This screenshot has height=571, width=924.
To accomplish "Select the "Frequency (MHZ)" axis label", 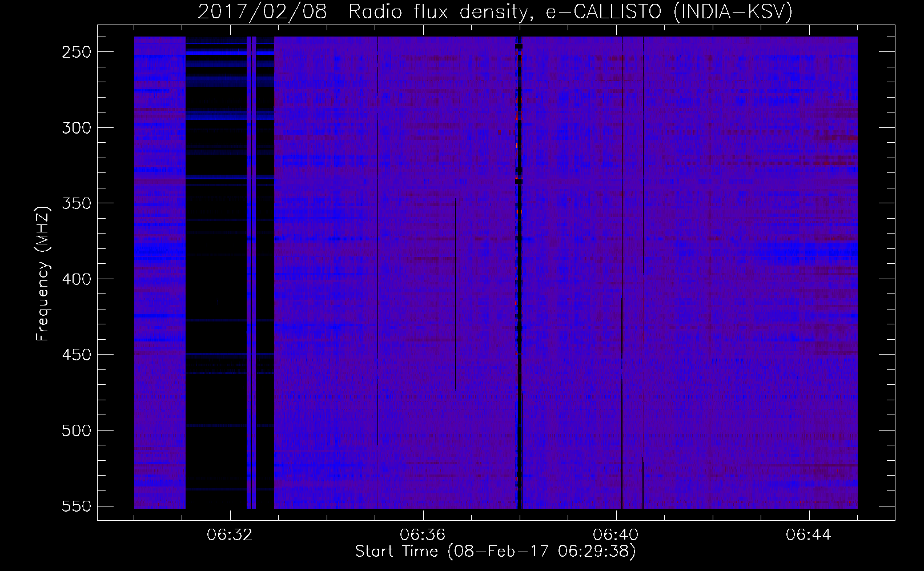I will coord(43,273).
